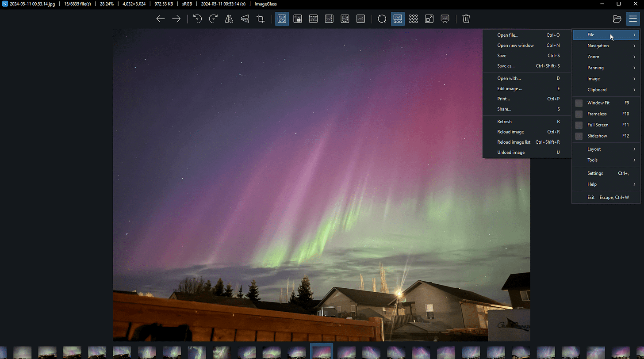Go to next image with right arrow
Screen dimensions: 644x359
[x=176, y=19]
